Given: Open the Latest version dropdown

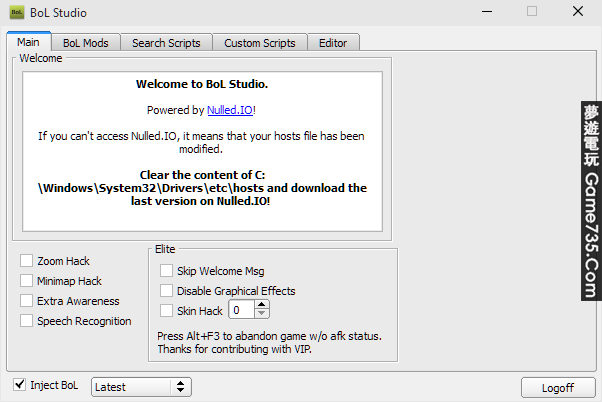Looking at the screenshot, I should 141,387.
